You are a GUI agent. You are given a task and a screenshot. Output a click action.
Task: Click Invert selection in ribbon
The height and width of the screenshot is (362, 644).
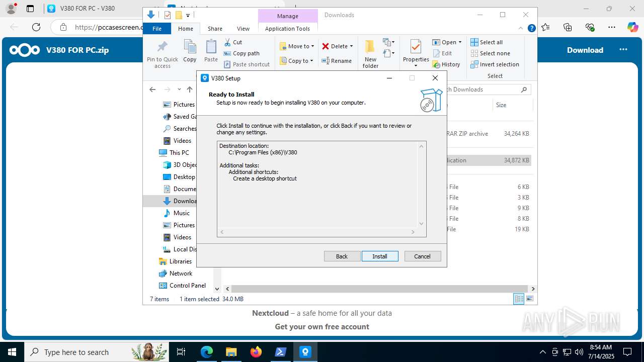tap(495, 64)
